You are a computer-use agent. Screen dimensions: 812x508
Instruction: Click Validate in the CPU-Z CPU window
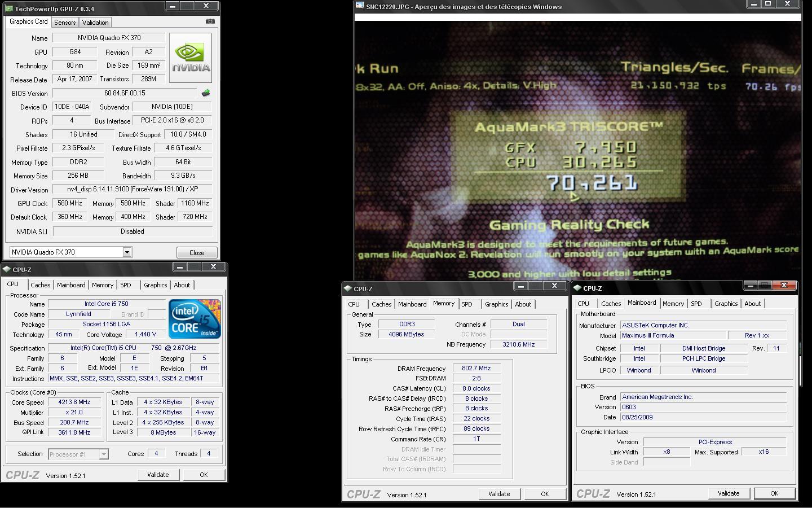[x=158, y=475]
